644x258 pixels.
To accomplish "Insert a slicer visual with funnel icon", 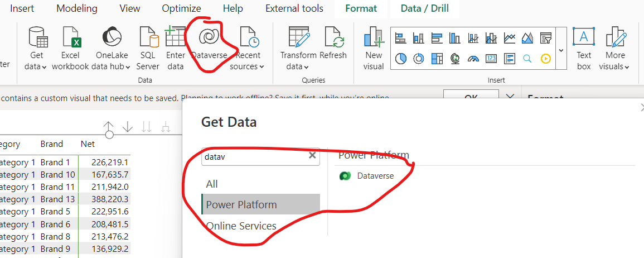I will 545,39.
